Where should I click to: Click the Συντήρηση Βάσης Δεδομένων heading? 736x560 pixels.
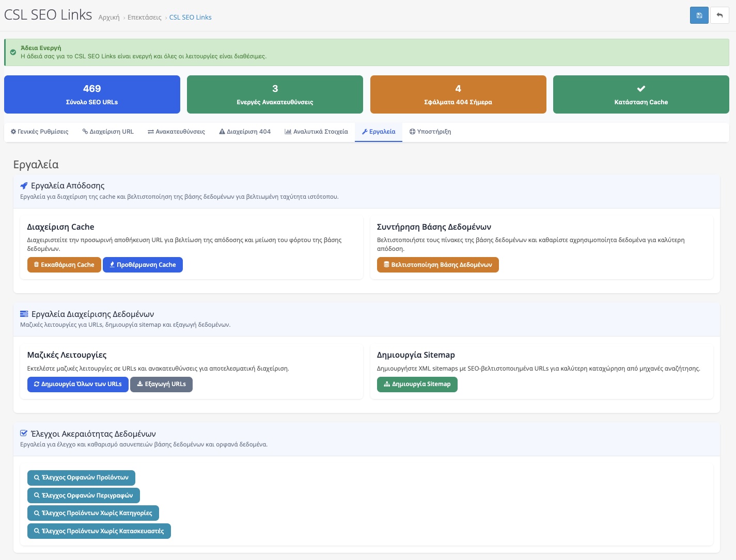(434, 227)
